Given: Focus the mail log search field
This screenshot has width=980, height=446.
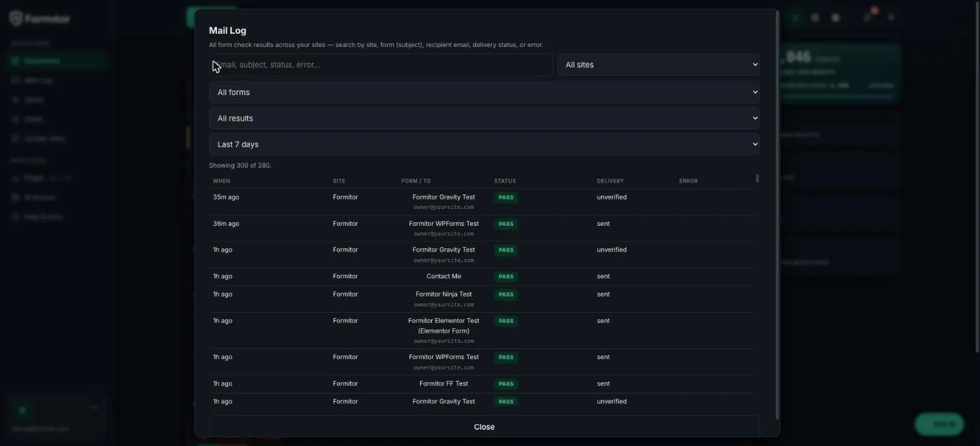Looking at the screenshot, I should [381, 65].
